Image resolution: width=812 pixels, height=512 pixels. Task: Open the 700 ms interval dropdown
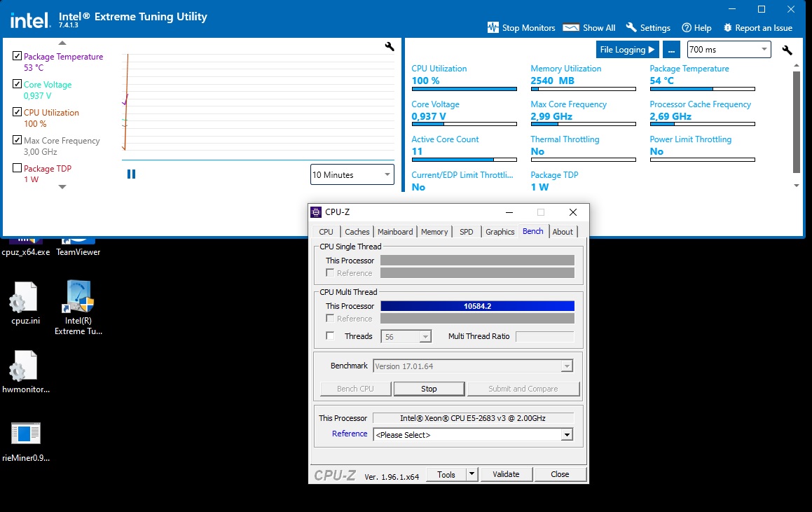click(729, 49)
